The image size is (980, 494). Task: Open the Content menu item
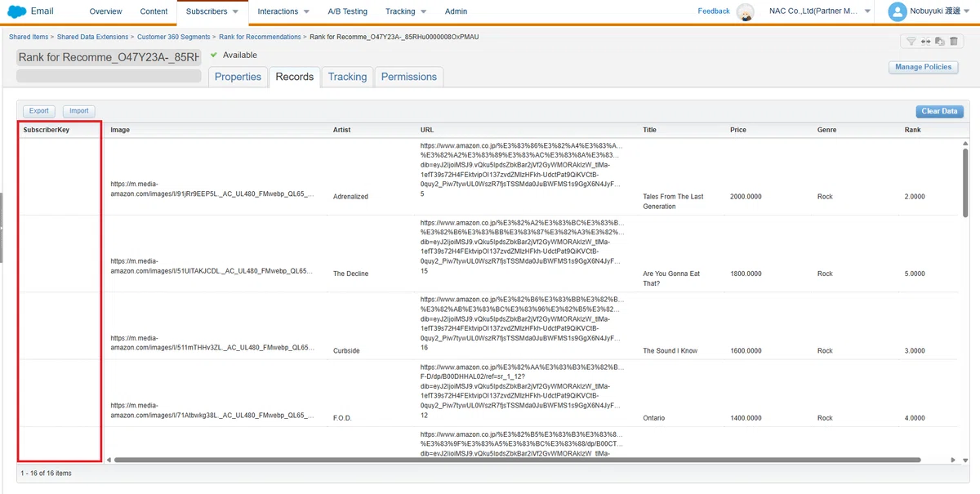(x=154, y=11)
